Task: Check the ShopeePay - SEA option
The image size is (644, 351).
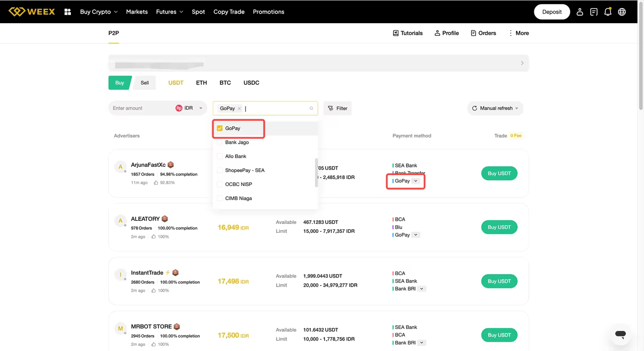Action: point(220,170)
